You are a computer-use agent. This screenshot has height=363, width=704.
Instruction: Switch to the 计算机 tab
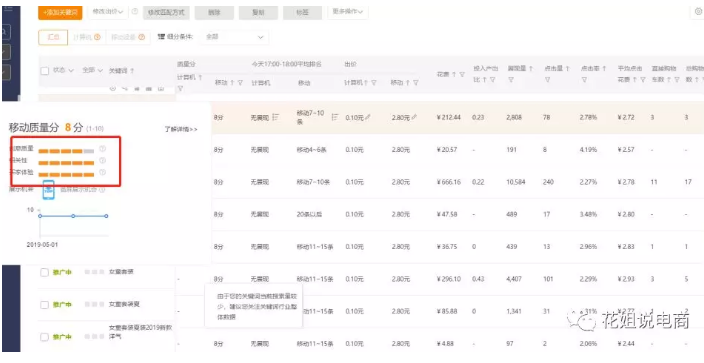tap(87, 37)
